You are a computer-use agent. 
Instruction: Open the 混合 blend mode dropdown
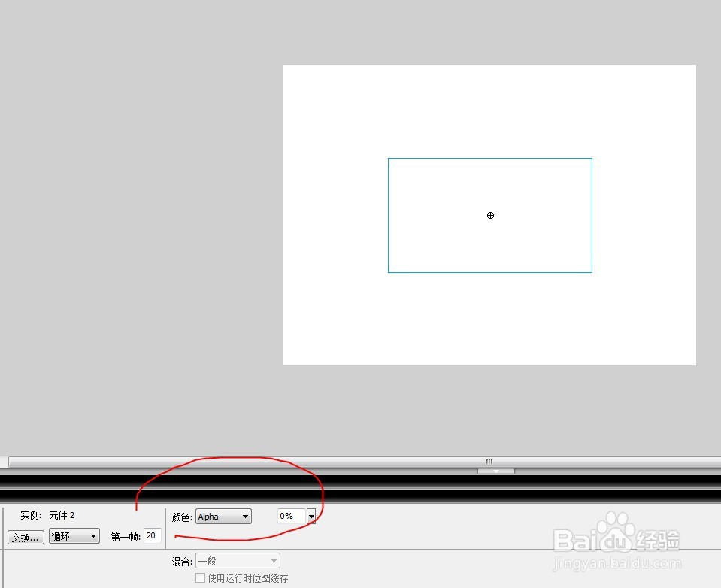pos(238,561)
